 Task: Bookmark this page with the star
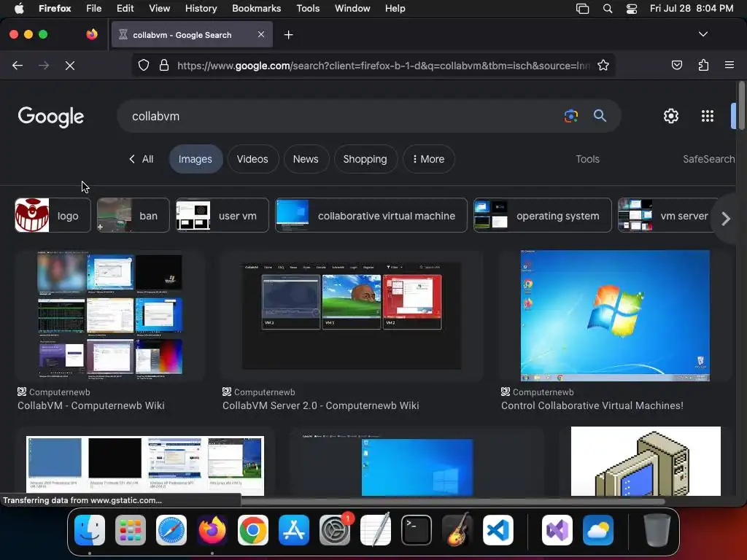(x=603, y=65)
